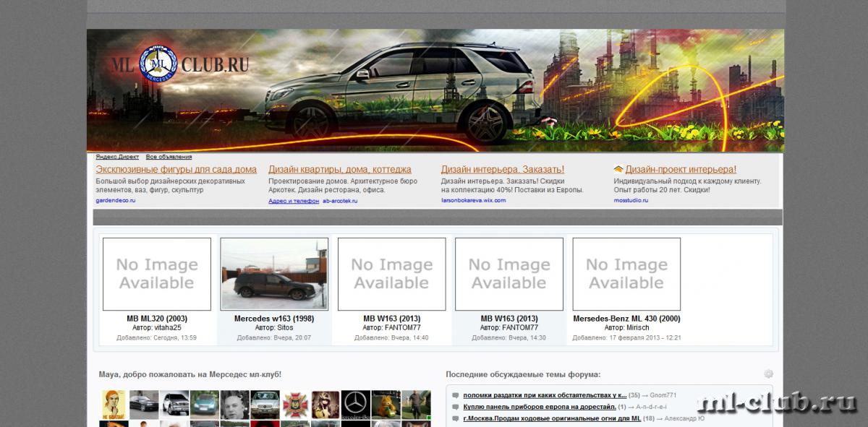Visit the larsonbokareva.wix.com ad URL

(473, 200)
